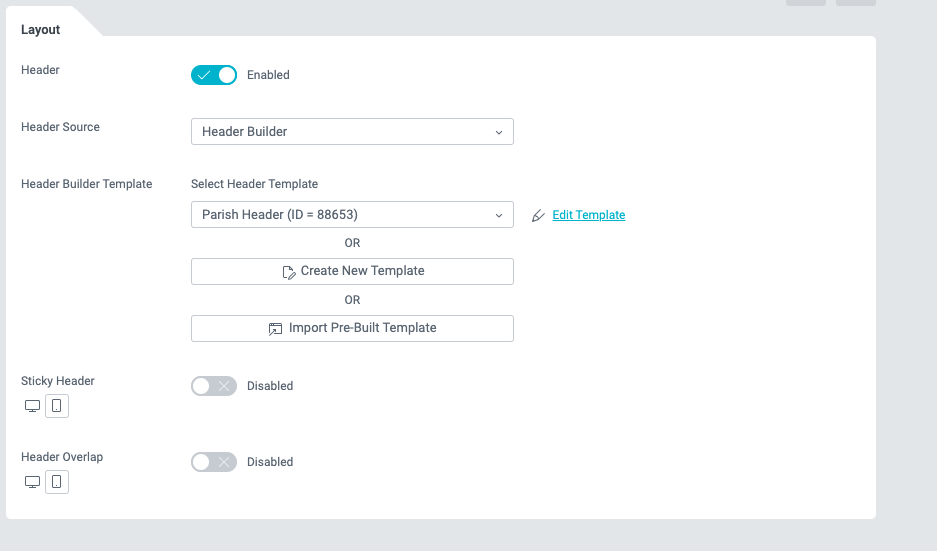Click the pencil icon beside Edit Template
Viewport: 937px width, 551px height.
point(539,215)
